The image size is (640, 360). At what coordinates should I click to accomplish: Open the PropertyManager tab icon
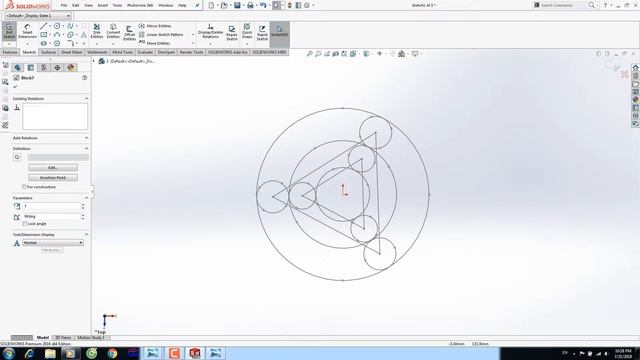pyautogui.click(x=31, y=68)
